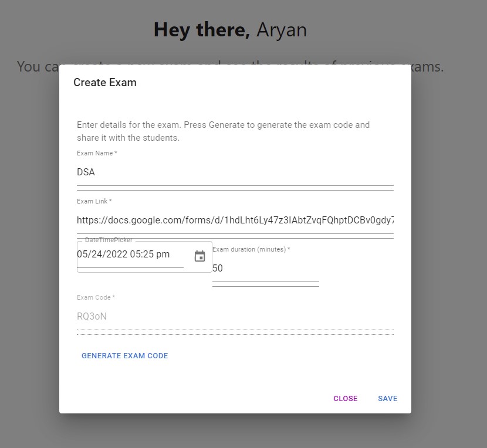487x448 pixels.
Task: Click the Hey there Aryan heading
Action: pos(229,29)
